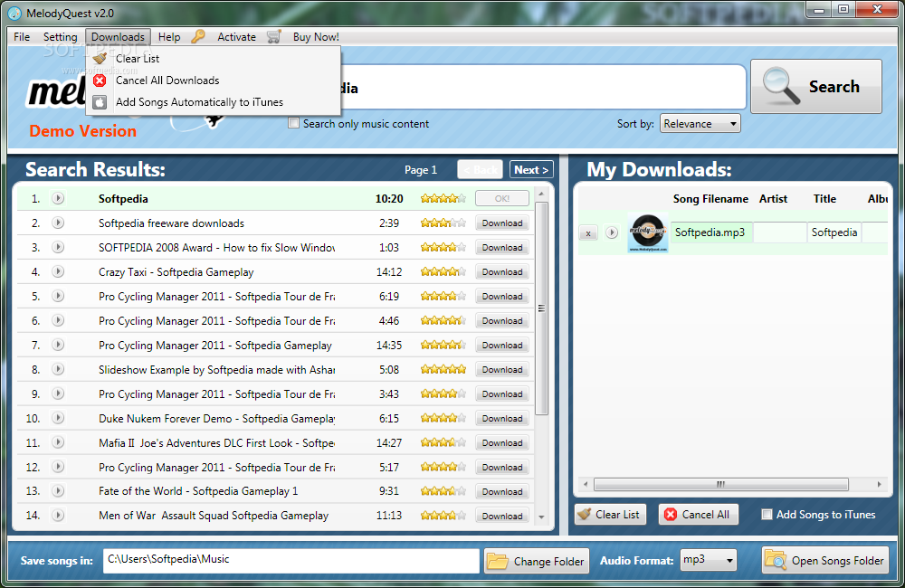Click the Softpedia.mp3 filename cell

711,232
